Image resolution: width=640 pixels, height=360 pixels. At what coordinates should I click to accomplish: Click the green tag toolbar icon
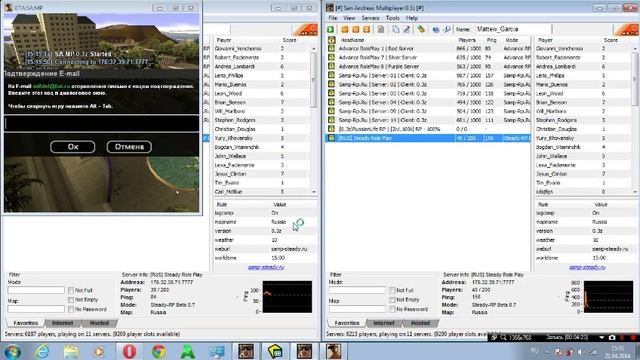pos(421,29)
